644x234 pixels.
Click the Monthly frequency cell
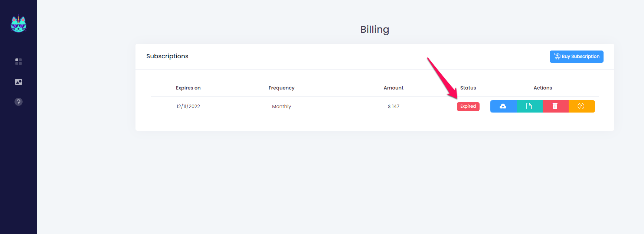281,106
